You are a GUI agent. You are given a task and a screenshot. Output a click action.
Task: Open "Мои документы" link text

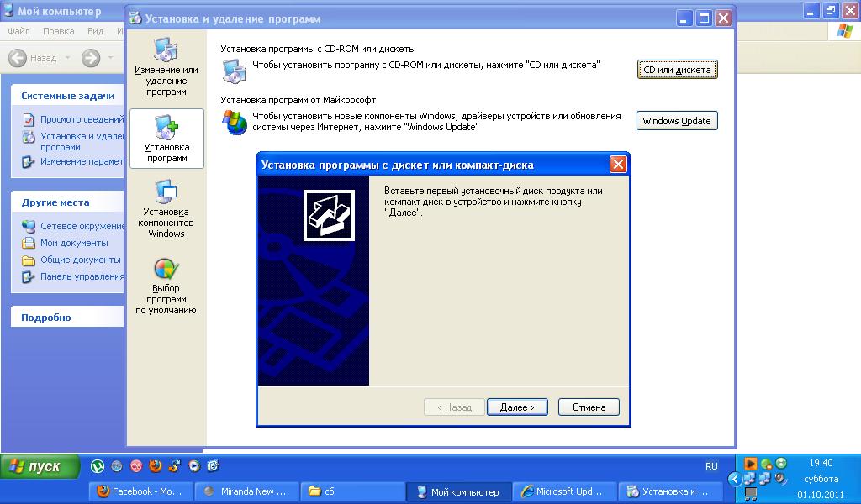(x=74, y=243)
